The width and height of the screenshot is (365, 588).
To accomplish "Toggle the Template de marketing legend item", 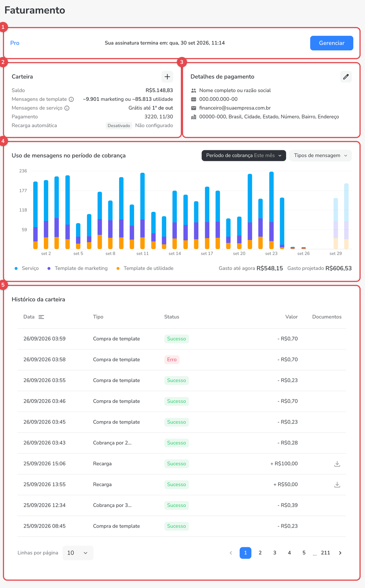I will pos(78,268).
